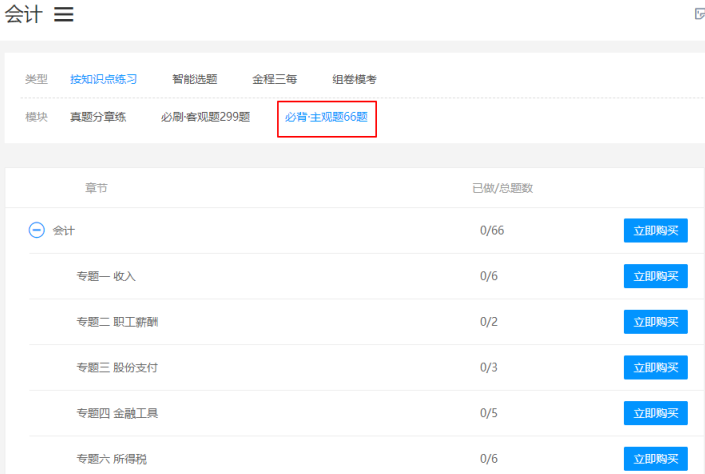Click the edit icon at top right

tap(699, 14)
